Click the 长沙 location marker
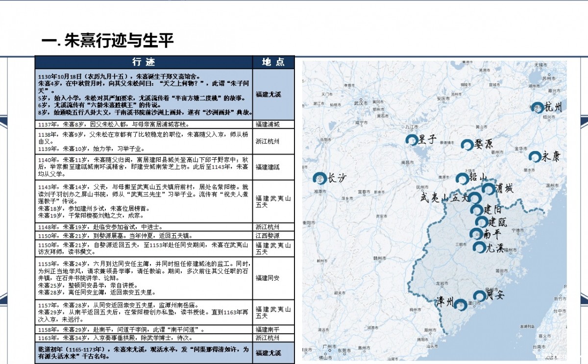588x364 pixels. [320, 178]
